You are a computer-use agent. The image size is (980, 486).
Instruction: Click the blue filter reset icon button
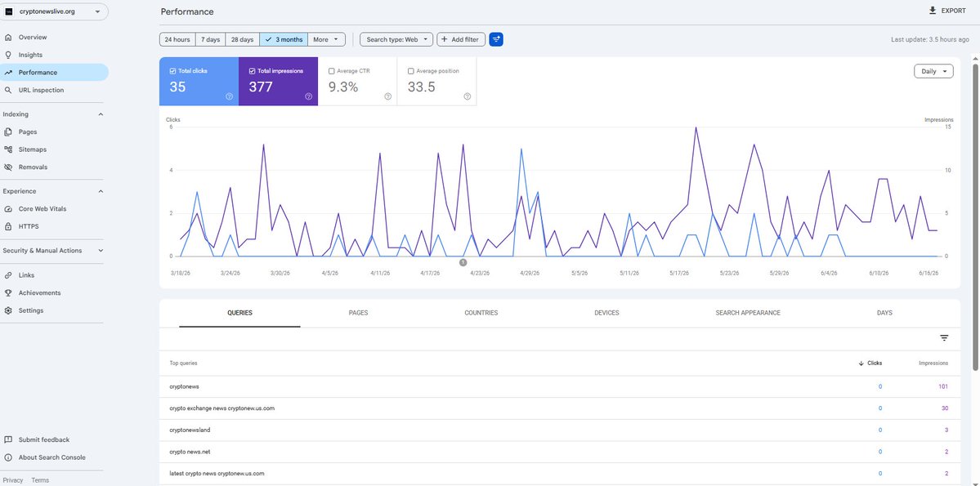tap(496, 39)
